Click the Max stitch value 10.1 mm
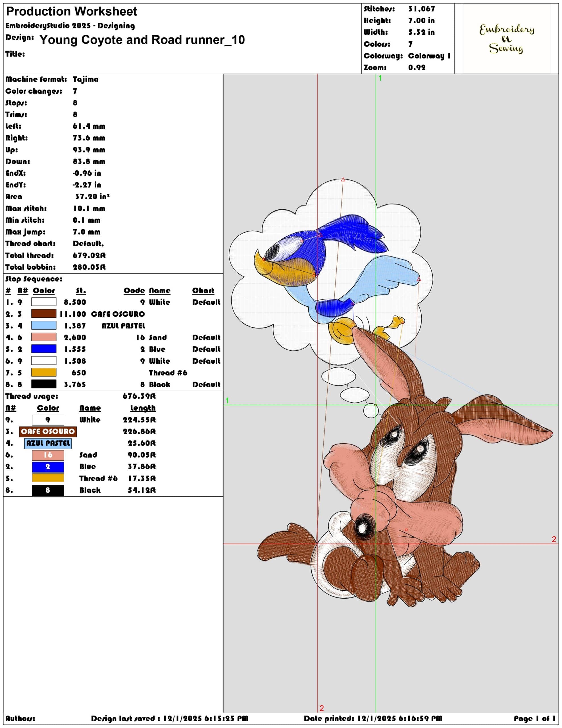Screen dimensions: 562x728 (x=89, y=209)
